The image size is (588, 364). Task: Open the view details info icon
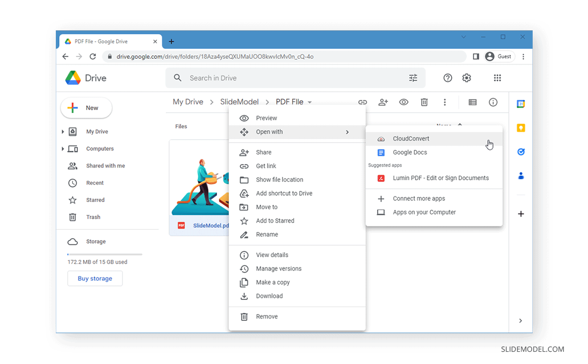coord(493,102)
